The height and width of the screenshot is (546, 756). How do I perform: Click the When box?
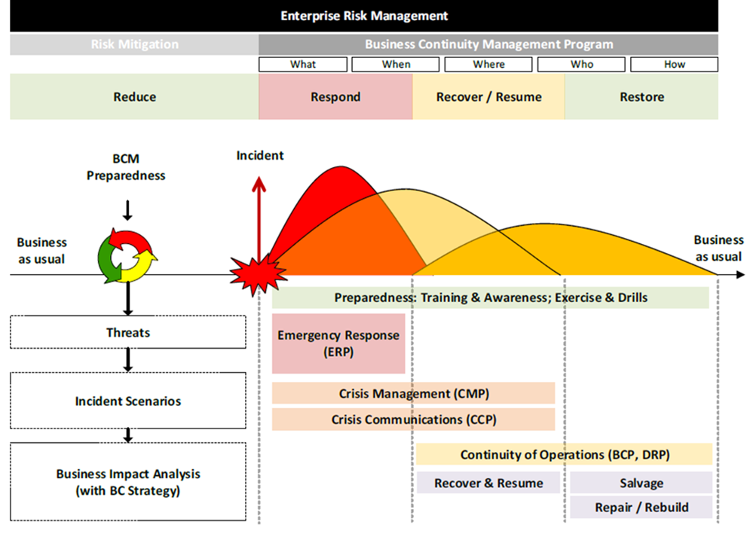(396, 65)
